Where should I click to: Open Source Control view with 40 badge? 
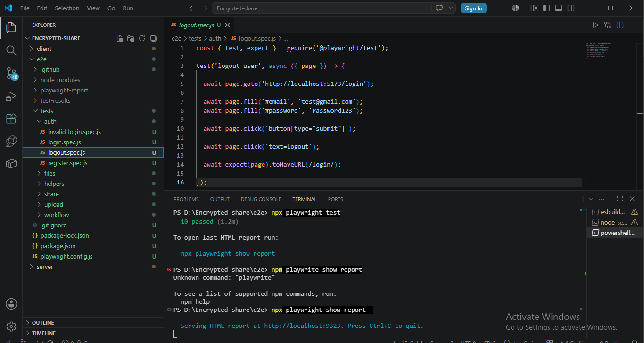11,73
